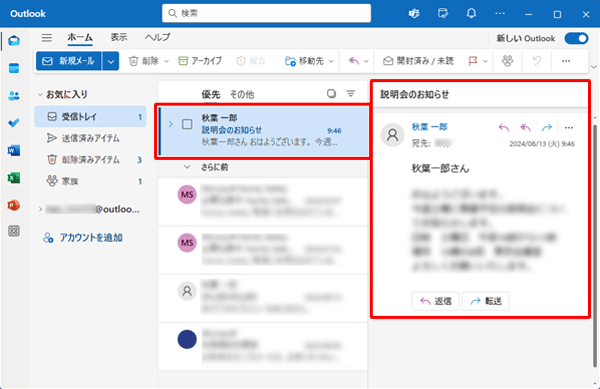The height and width of the screenshot is (389, 600).
Task: Click the Undo arrow in toolbar
Action: [x=537, y=61]
